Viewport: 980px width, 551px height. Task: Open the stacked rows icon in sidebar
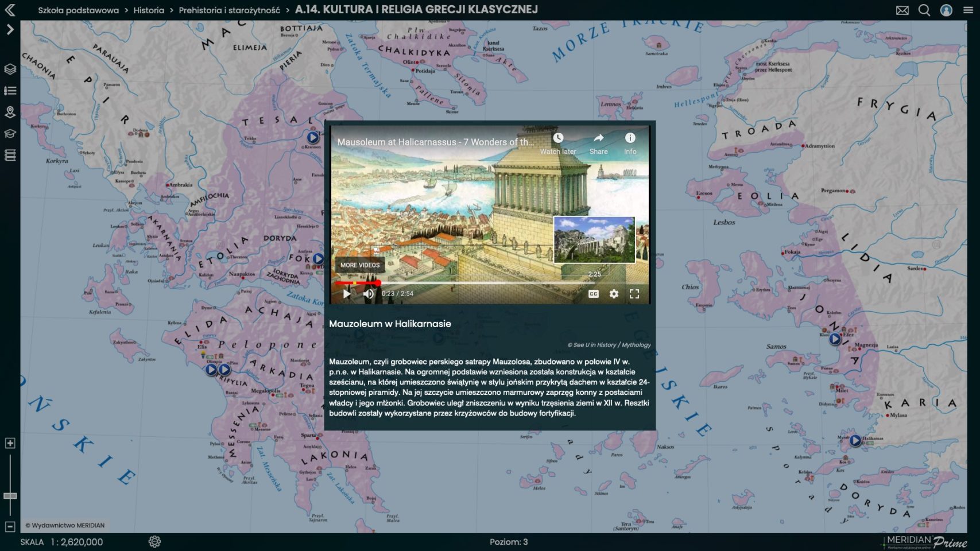(x=10, y=155)
